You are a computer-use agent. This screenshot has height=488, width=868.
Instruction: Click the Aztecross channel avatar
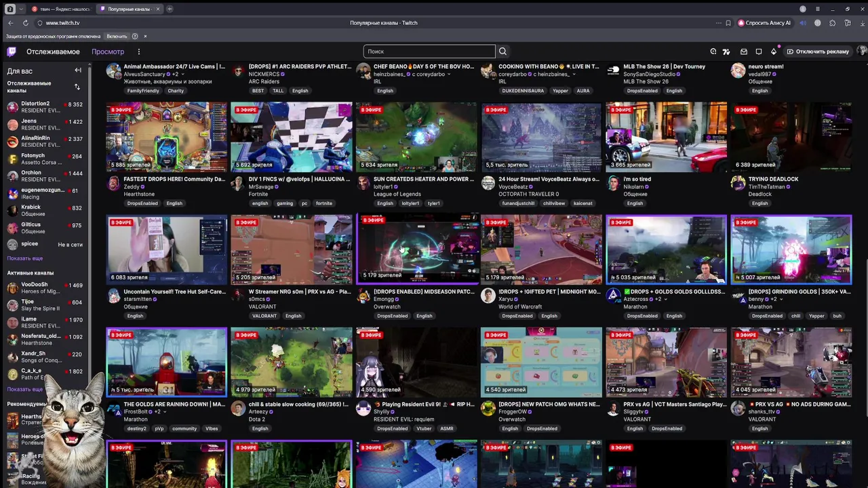coord(613,296)
